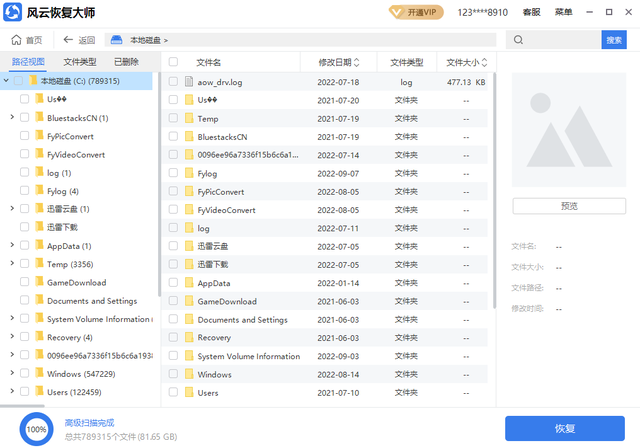Click the folder tree horizontal scrollbar
640x448 pixels.
point(22,406)
